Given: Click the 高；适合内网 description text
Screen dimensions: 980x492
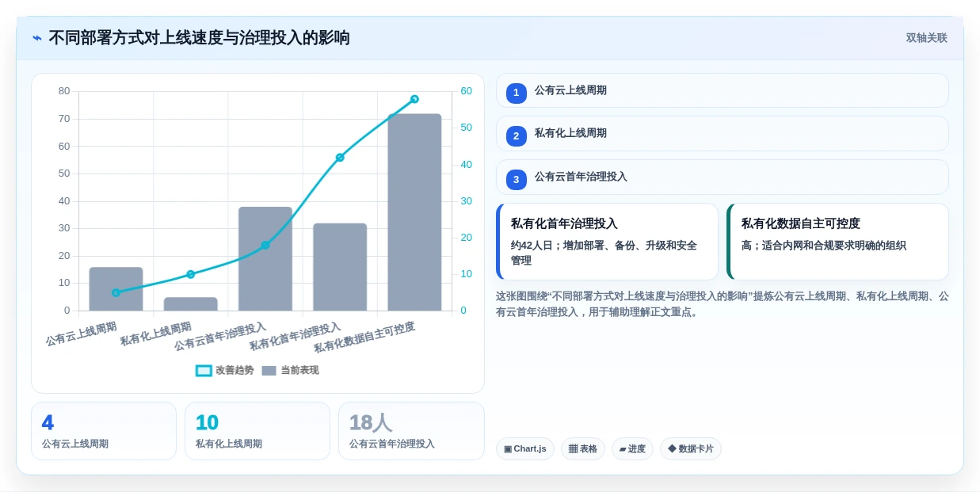Looking at the screenshot, I should click(823, 246).
